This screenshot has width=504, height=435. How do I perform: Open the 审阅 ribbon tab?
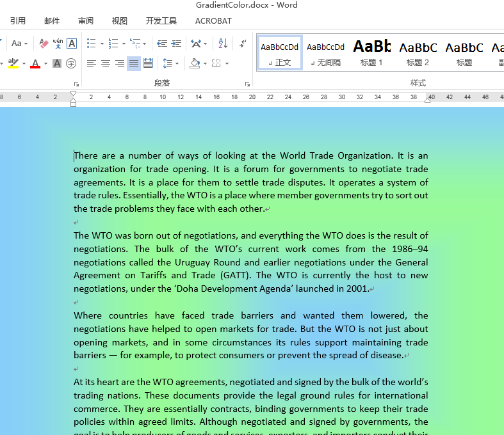[x=86, y=21]
